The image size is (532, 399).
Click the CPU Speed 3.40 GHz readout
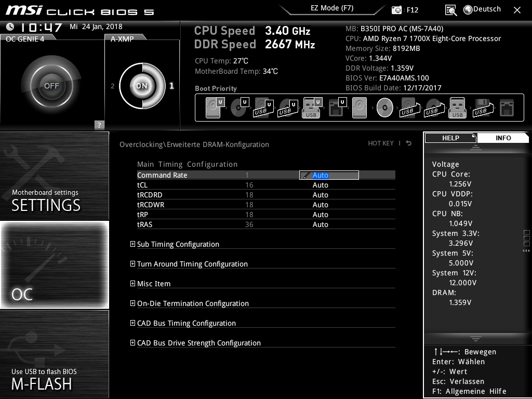click(x=252, y=31)
